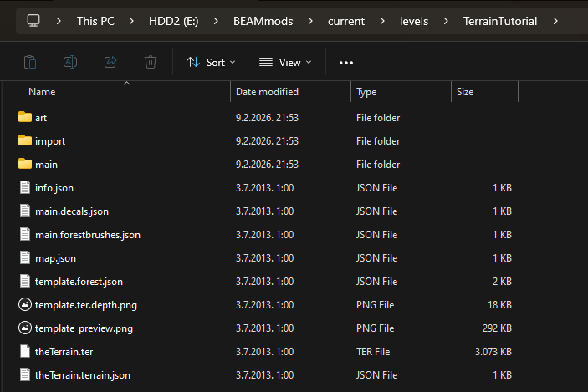Select the art folder icon
The image size is (588, 392).
[x=25, y=117]
